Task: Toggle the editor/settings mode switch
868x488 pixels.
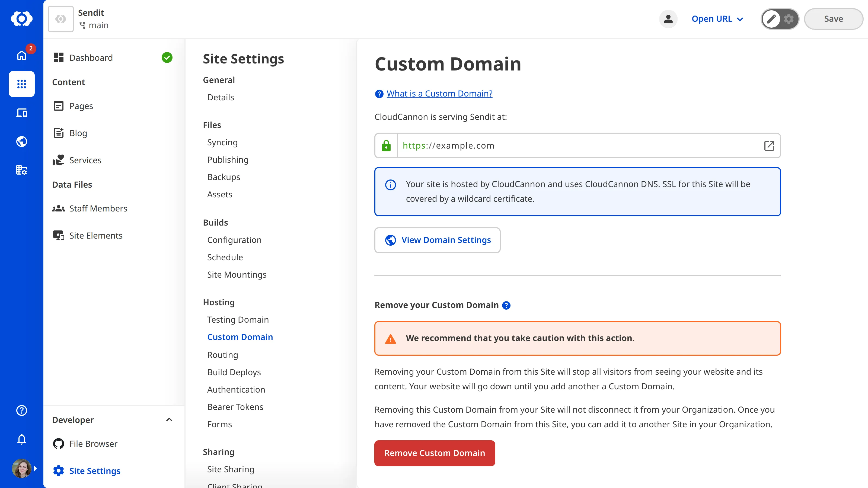Action: pos(780,19)
